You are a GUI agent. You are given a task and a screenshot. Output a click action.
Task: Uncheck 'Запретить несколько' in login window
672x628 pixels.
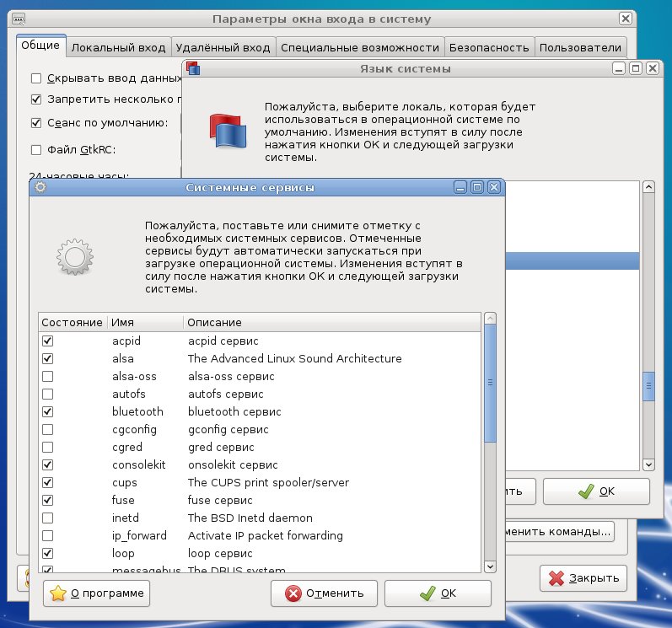36,99
